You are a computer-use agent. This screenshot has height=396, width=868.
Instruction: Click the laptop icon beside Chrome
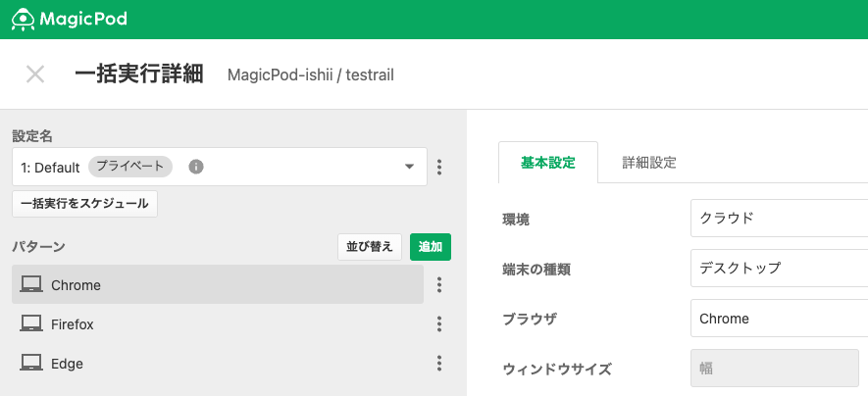tap(31, 284)
